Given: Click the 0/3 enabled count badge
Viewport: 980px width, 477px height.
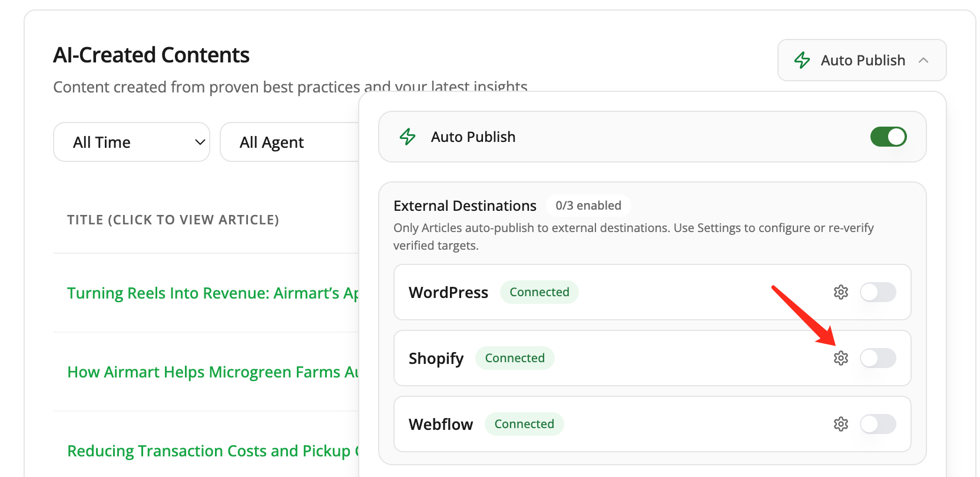Looking at the screenshot, I should 588,206.
